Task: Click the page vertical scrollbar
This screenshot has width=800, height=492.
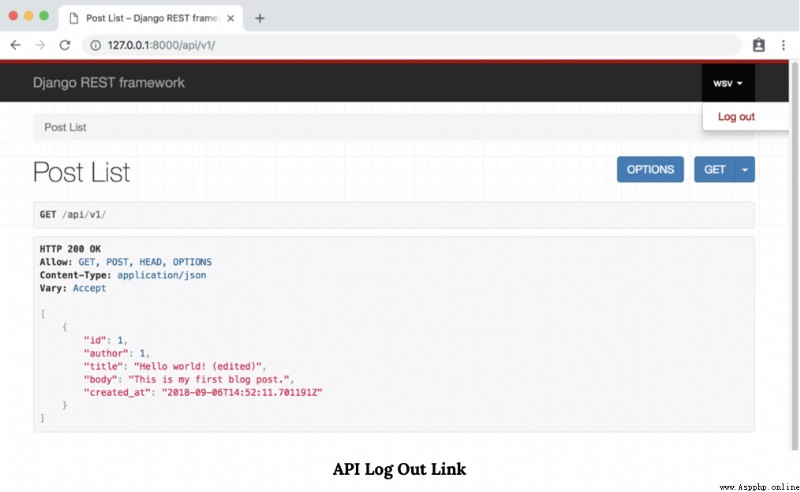Action: (794, 255)
